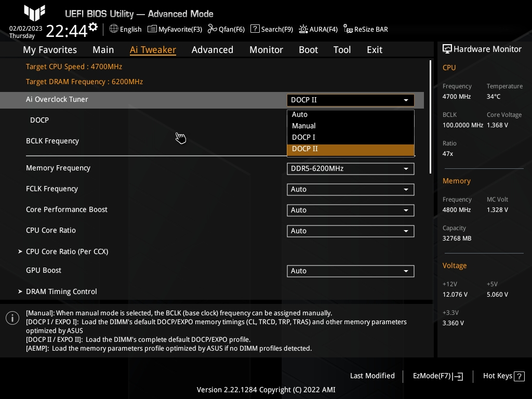
Task: Click the CPU temperature 34°C value
Action: [x=494, y=97]
